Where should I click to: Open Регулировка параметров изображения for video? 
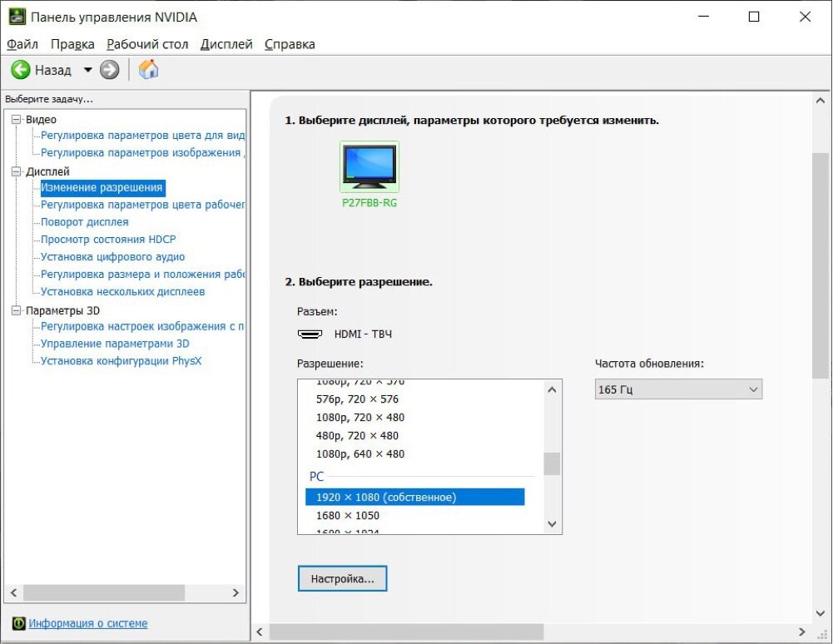coord(142,153)
